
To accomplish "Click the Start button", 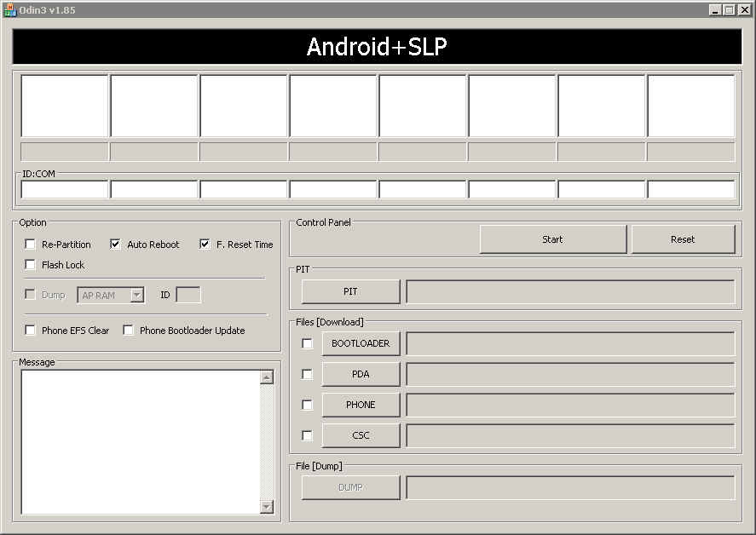I will click(x=552, y=239).
